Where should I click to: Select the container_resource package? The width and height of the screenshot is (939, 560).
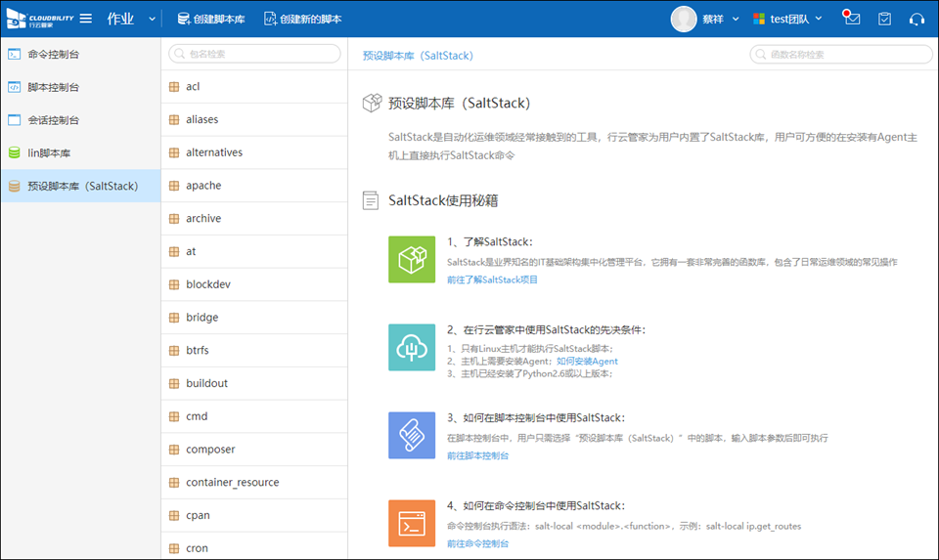pos(254,482)
